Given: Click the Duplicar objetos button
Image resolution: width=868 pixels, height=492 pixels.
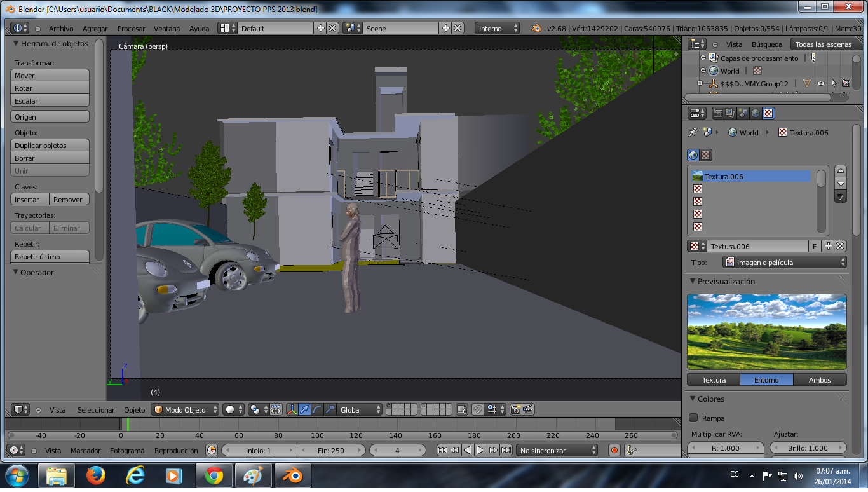Looking at the screenshot, I should pos(50,146).
